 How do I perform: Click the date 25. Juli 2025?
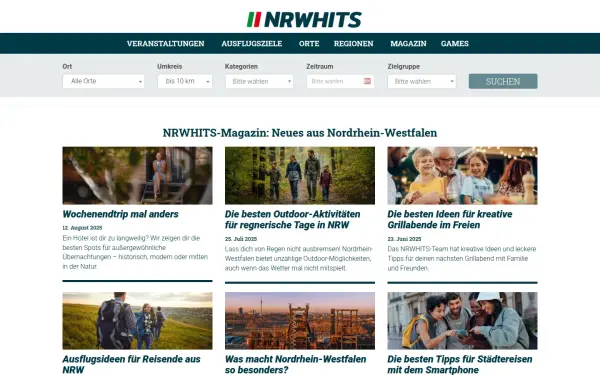tap(241, 239)
